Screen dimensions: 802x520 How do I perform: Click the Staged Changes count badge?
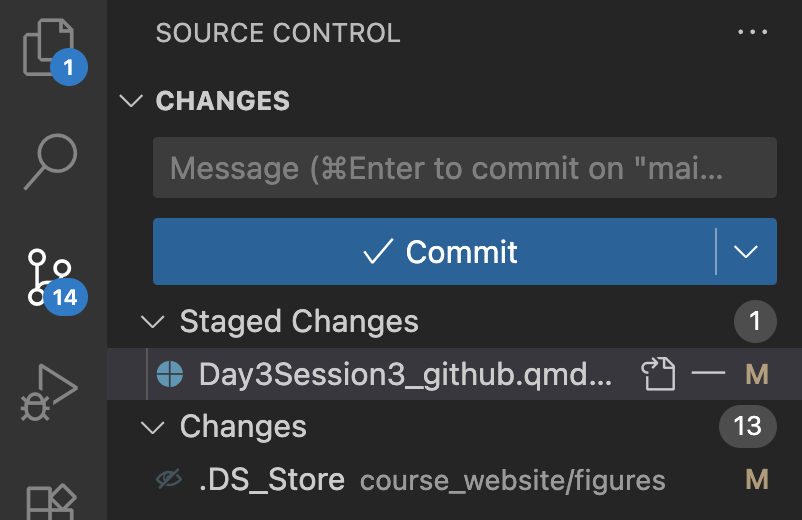pos(755,322)
